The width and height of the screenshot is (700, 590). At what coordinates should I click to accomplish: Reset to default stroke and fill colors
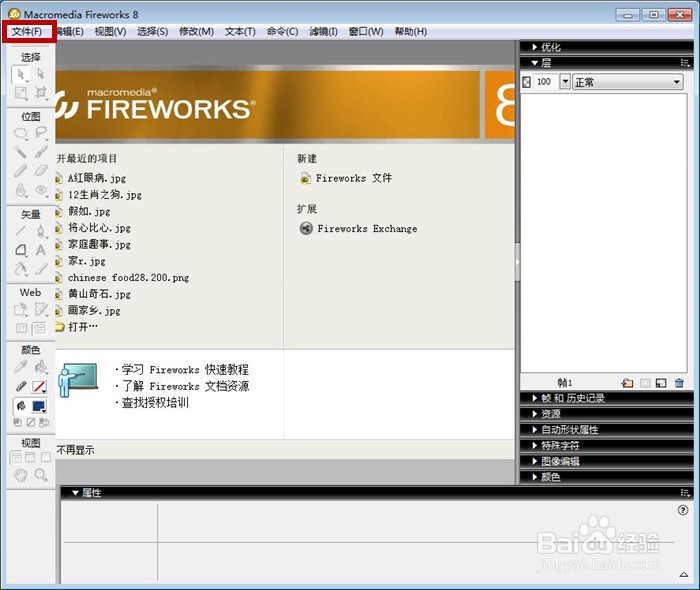(x=17, y=422)
